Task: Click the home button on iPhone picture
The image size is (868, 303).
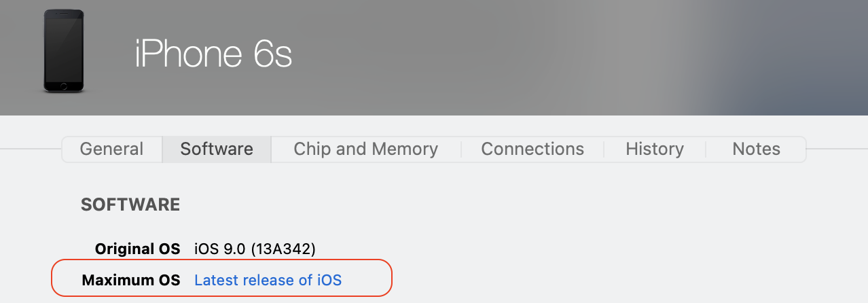Action: click(x=64, y=86)
